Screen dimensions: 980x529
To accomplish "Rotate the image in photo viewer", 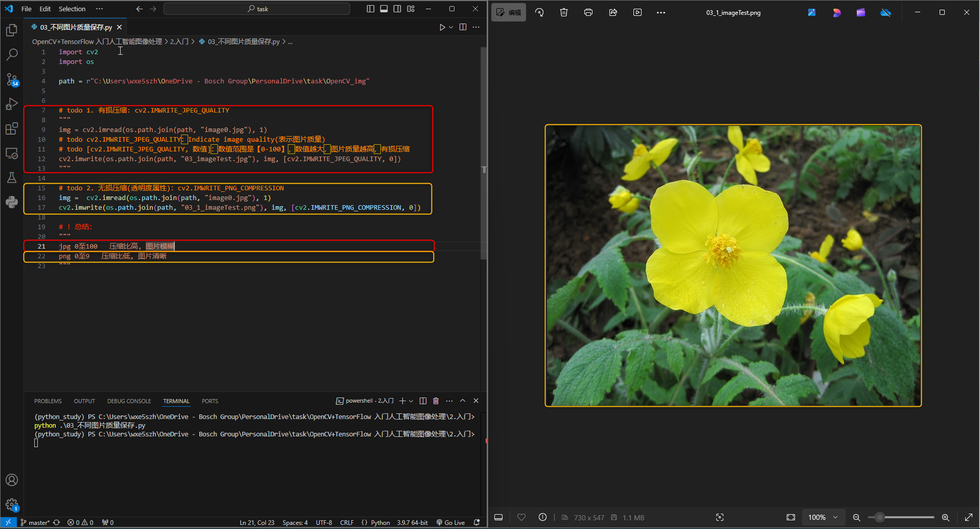I will coord(539,13).
